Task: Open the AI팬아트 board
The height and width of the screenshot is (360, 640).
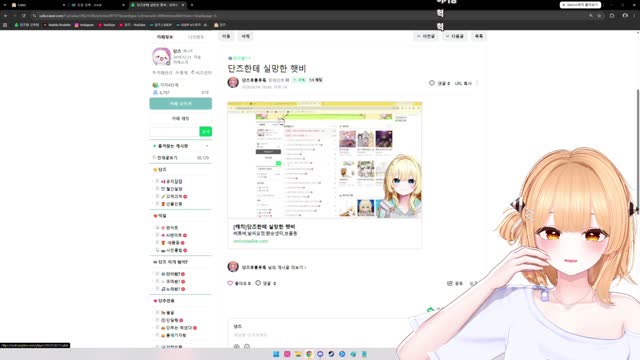Action: pos(174,235)
